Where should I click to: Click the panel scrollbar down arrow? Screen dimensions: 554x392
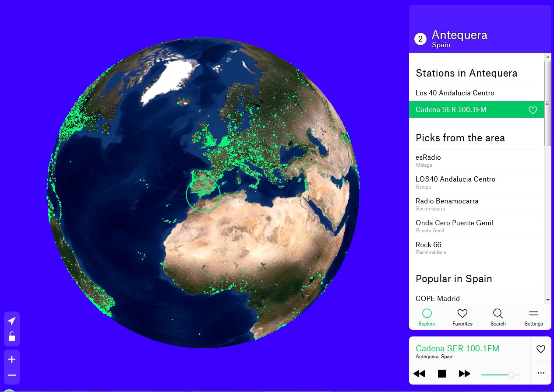point(548,300)
